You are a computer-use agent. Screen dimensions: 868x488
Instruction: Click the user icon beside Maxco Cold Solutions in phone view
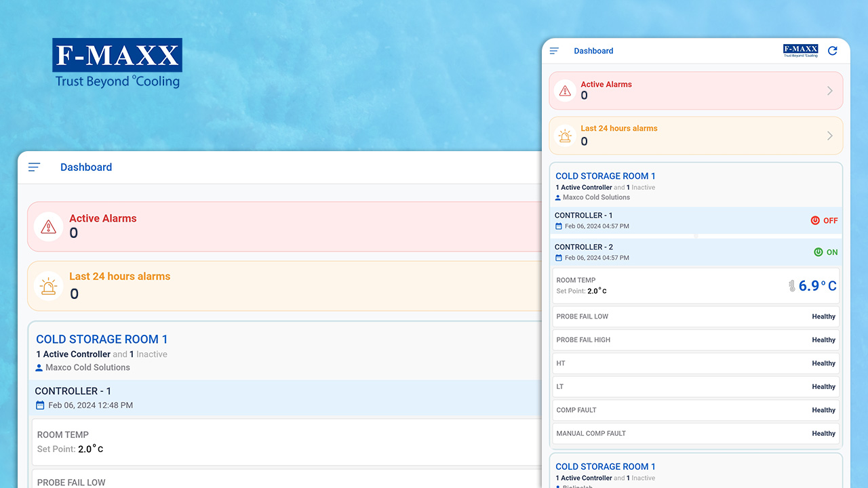pyautogui.click(x=558, y=198)
